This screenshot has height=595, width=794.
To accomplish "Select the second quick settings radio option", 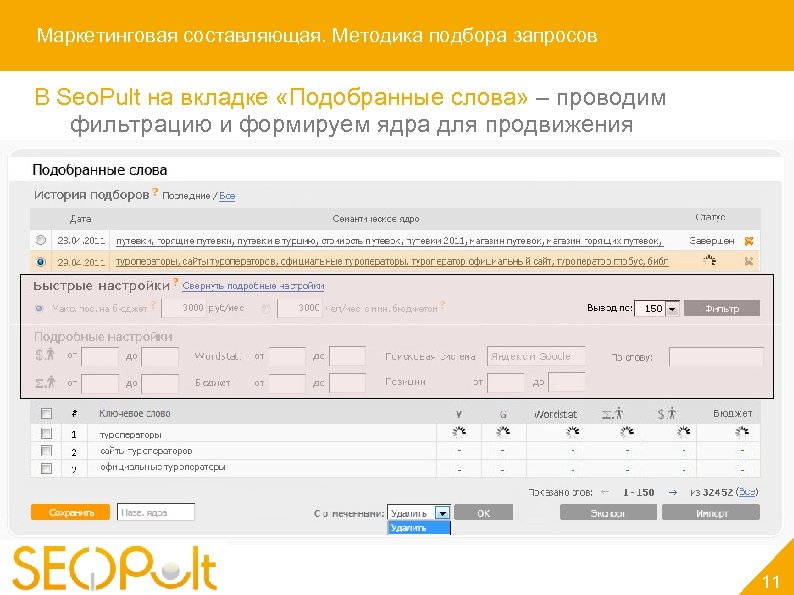I will point(265,308).
